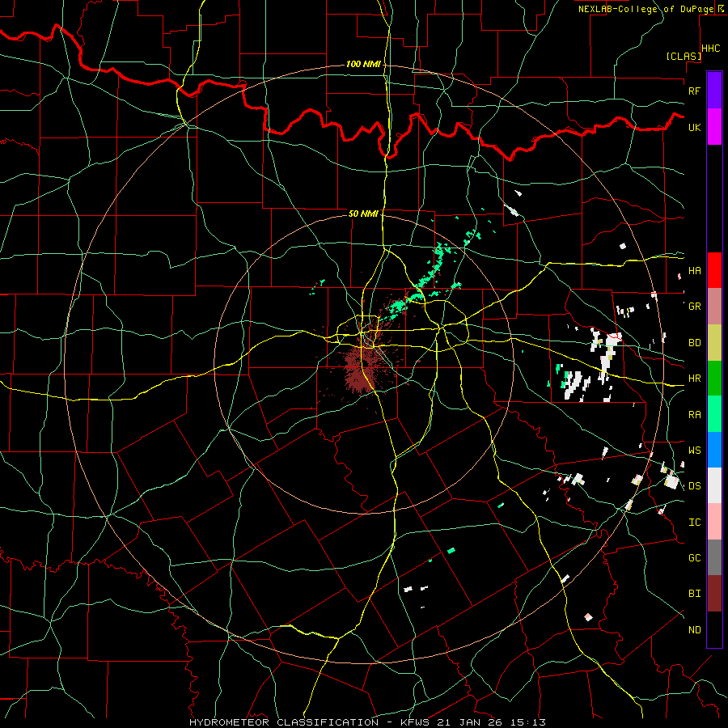Screen dimensions: 728x728
Task: Click the dark green HR swatch
Action: [714, 378]
